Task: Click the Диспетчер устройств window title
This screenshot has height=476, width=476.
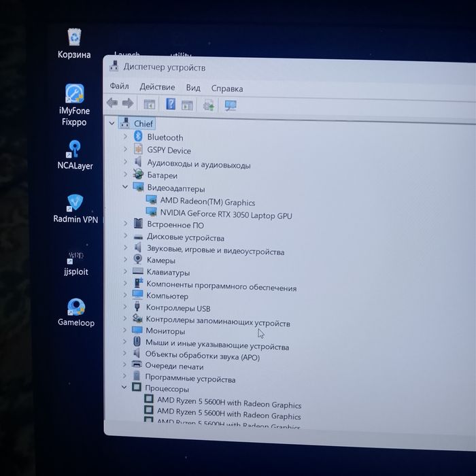Action: [165, 67]
